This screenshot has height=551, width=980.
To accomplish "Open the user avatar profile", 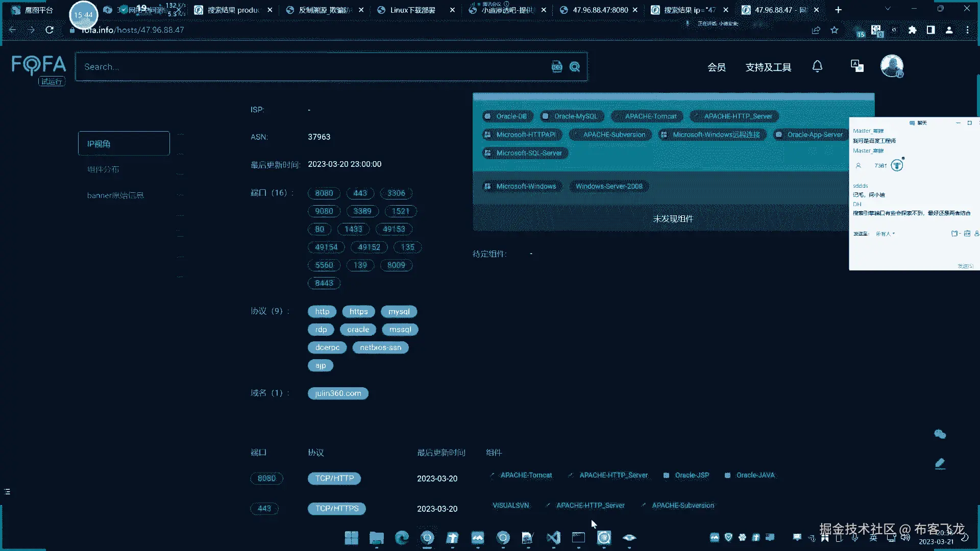I will pos(892,66).
